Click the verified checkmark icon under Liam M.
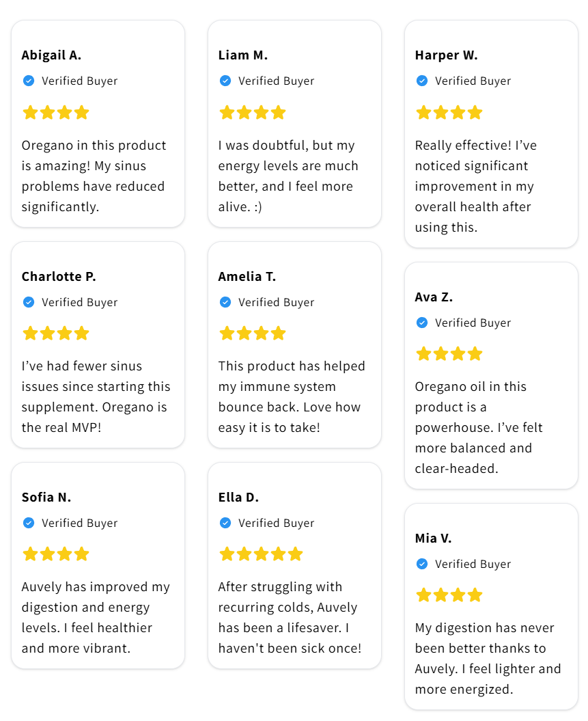The height and width of the screenshot is (721, 588). point(225,81)
